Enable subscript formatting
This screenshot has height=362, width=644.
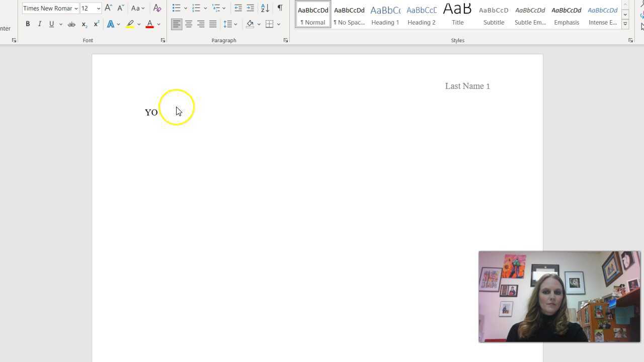[x=84, y=24]
